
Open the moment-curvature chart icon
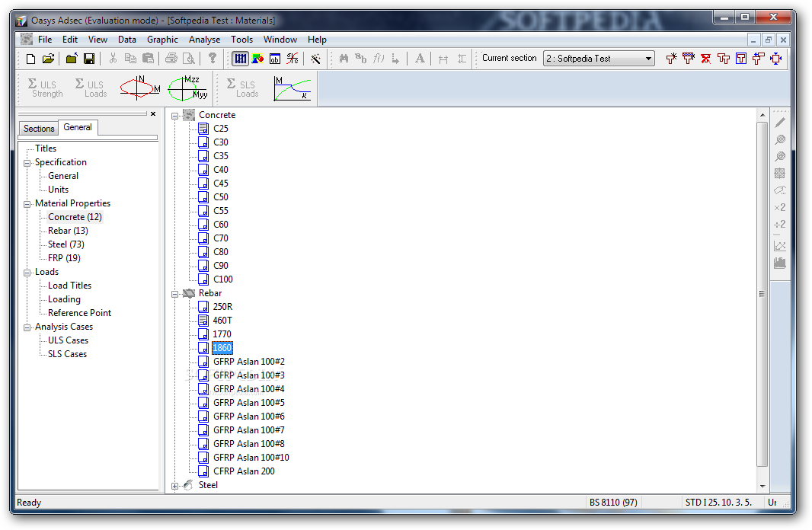[292, 88]
